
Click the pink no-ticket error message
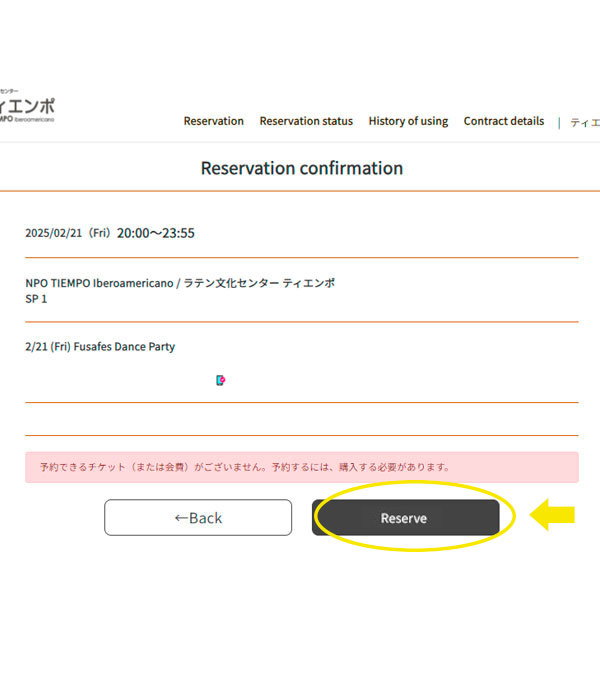pyautogui.click(x=301, y=467)
